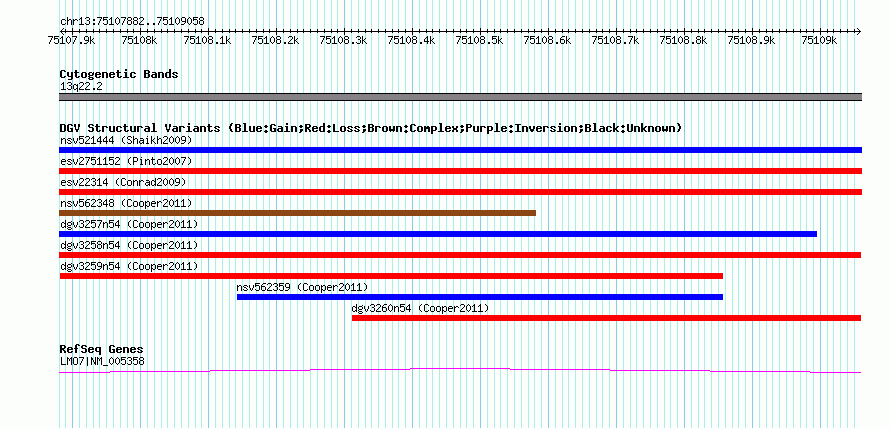Click the 75108.1k ruler tick label
This screenshot has width=890, height=428.
(x=208, y=40)
